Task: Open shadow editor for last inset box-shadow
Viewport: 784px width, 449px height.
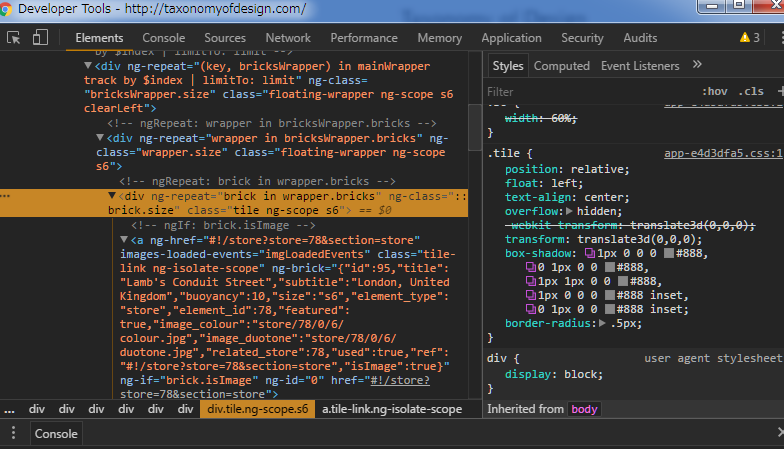Action: (x=531, y=310)
